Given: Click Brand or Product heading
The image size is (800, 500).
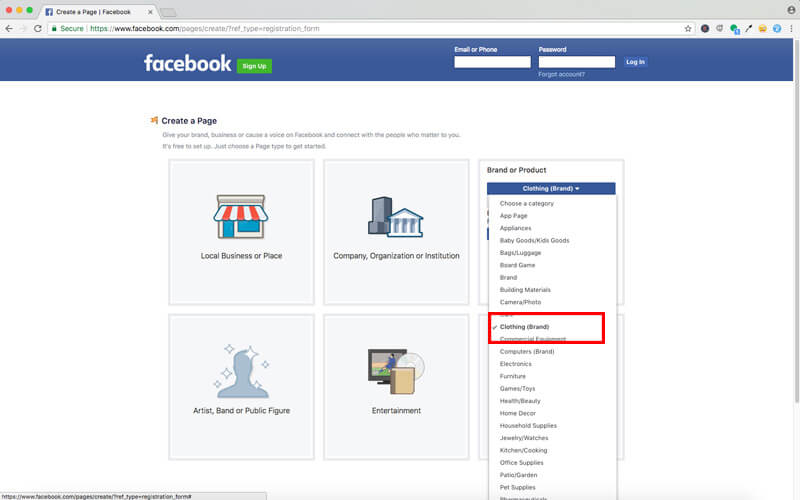Looking at the screenshot, I should coord(516,170).
